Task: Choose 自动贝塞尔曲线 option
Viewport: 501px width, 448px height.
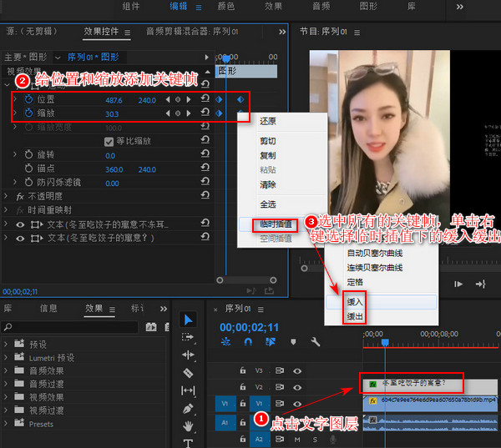Action: [x=375, y=254]
